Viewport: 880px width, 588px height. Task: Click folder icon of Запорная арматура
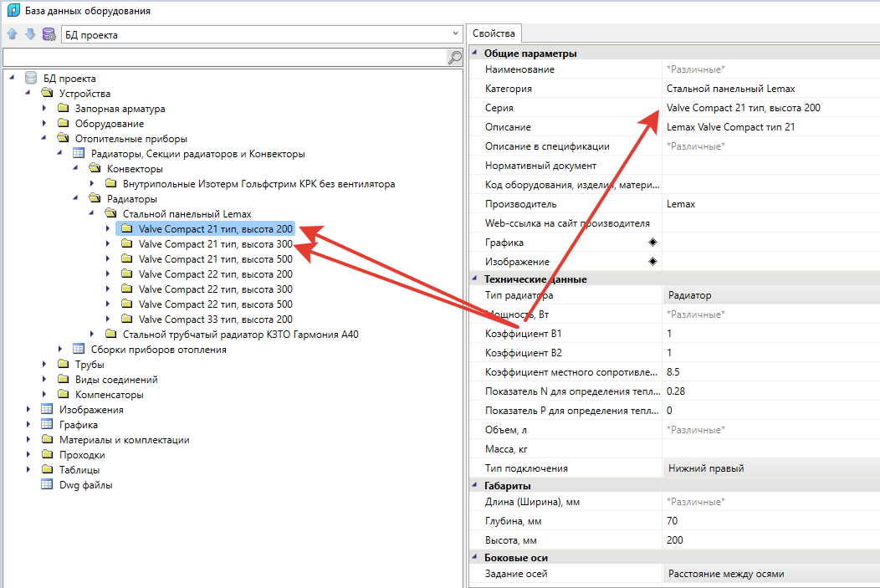pyautogui.click(x=64, y=108)
